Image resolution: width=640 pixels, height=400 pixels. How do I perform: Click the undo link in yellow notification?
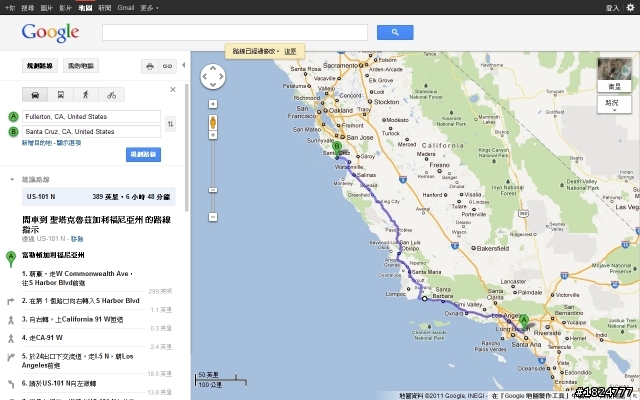[290, 51]
